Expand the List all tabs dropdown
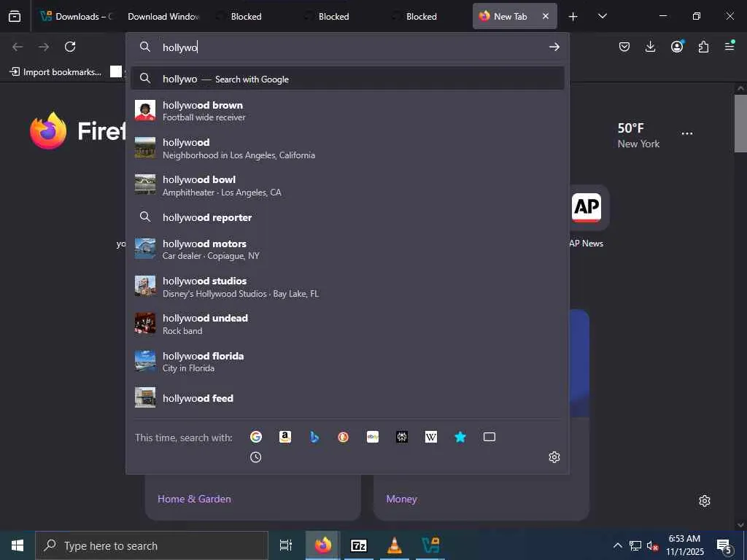The image size is (747, 560). click(602, 16)
